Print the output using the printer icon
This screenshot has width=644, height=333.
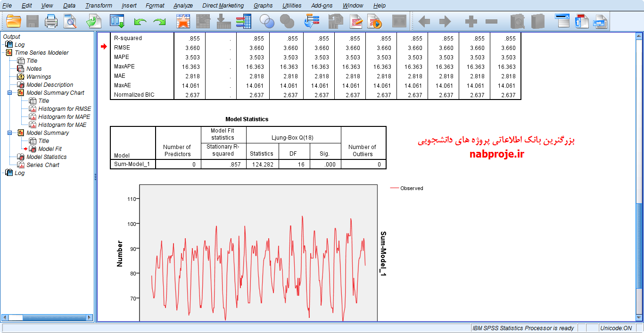coord(51,21)
